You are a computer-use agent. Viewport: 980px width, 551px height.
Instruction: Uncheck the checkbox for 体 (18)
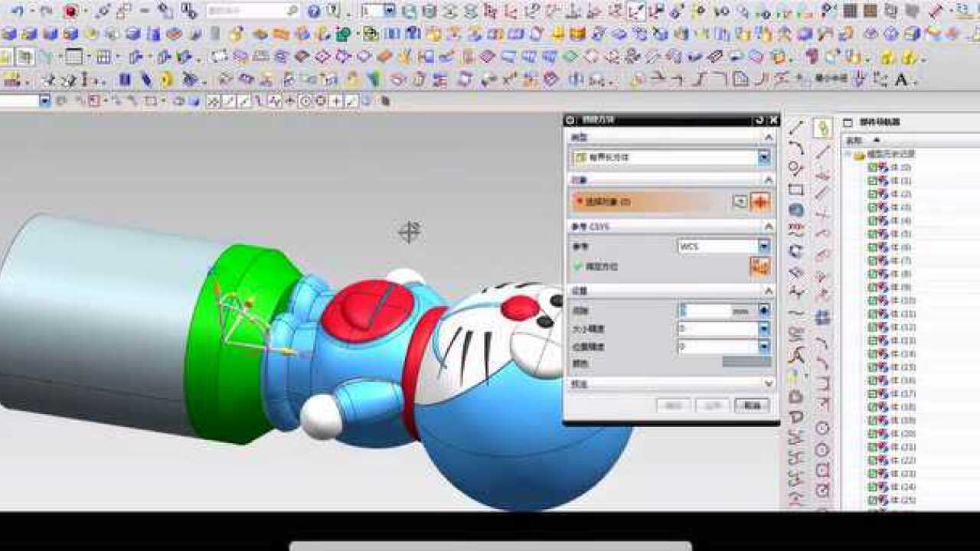coord(871,407)
